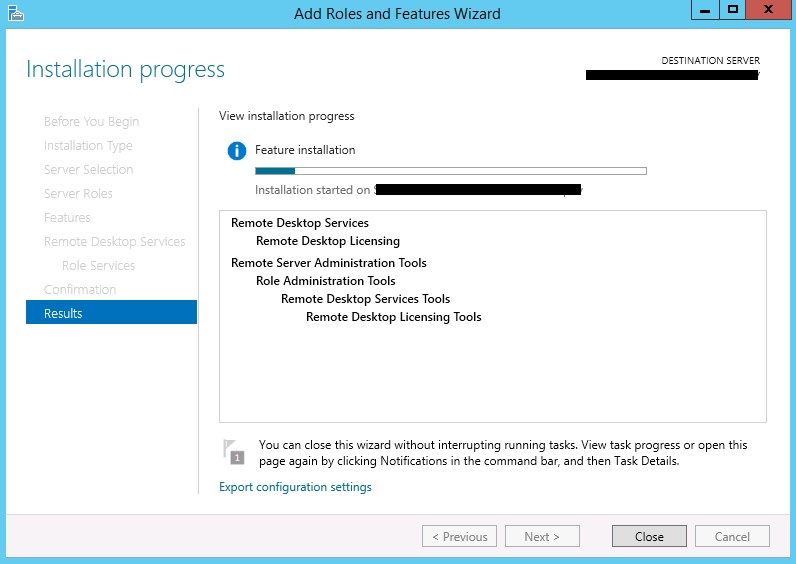Viewport: 796px width, 564px height.
Task: Click Remote Desktop Services Tools entry
Action: [366, 299]
